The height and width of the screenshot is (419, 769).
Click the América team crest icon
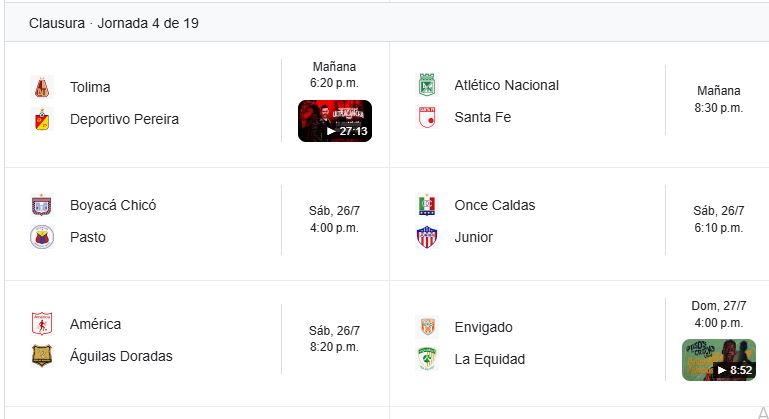tap(42, 324)
